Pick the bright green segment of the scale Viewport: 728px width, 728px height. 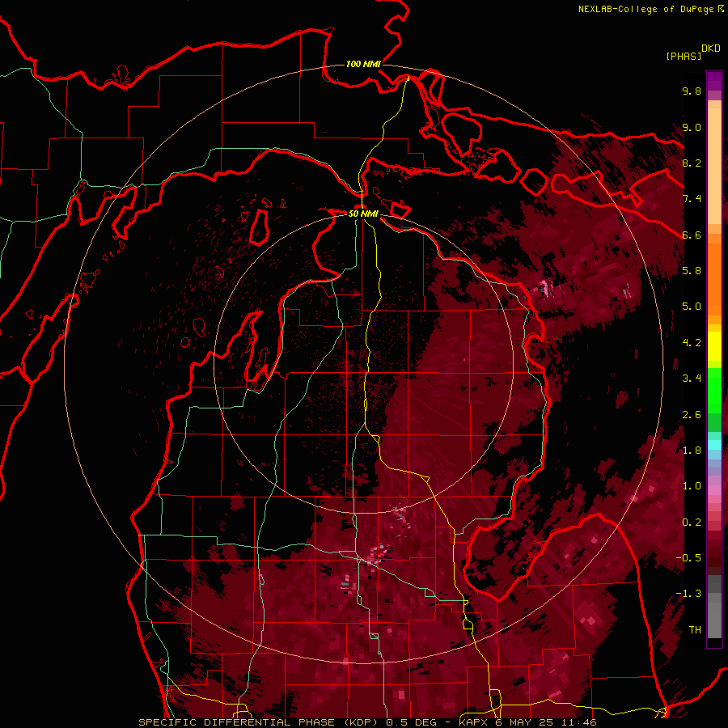[714, 390]
